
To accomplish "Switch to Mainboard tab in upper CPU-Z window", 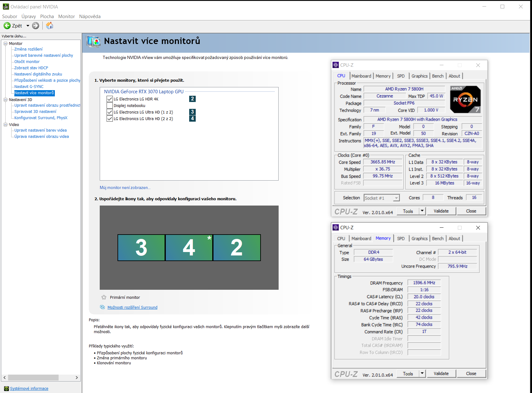I will coord(361,76).
